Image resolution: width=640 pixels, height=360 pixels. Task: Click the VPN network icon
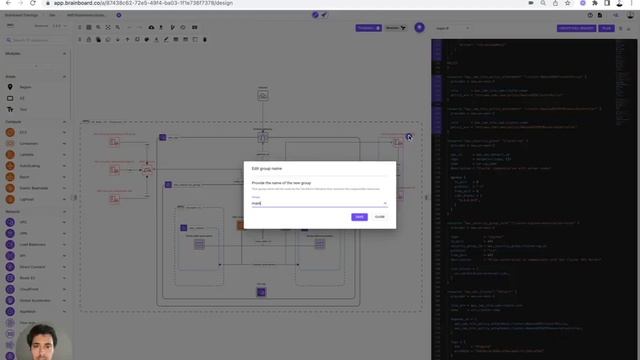pyautogui.click(x=10, y=233)
